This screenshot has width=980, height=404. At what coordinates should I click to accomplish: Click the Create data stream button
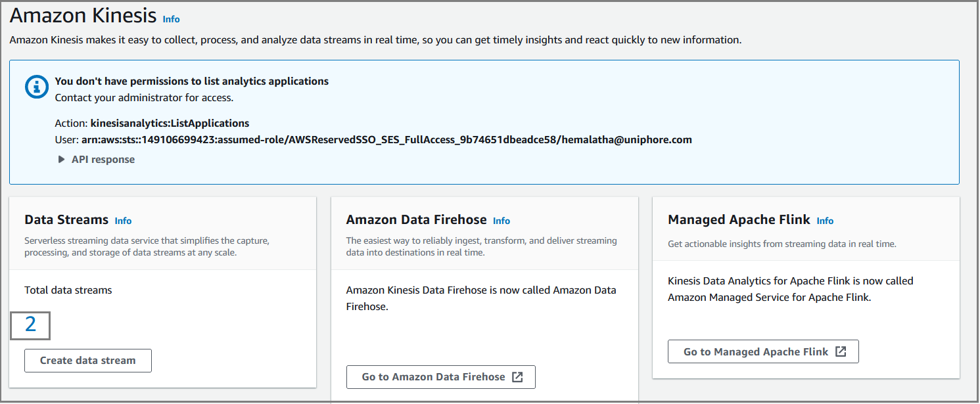(x=88, y=361)
